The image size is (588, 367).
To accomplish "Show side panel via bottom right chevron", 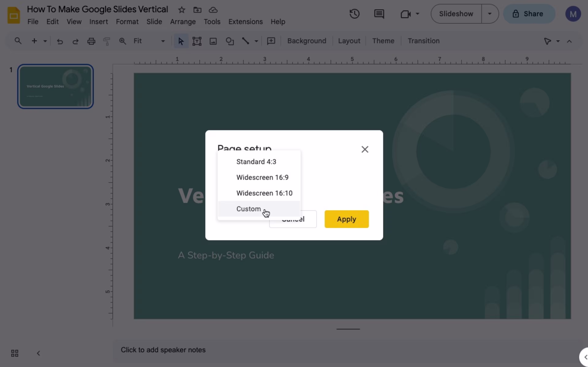I will click(585, 357).
